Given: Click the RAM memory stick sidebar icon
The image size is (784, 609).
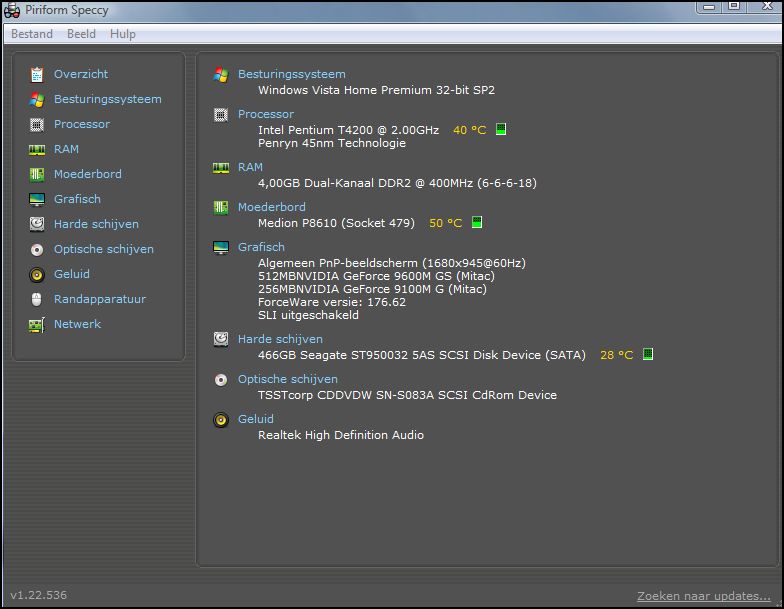Looking at the screenshot, I should click(x=37, y=149).
